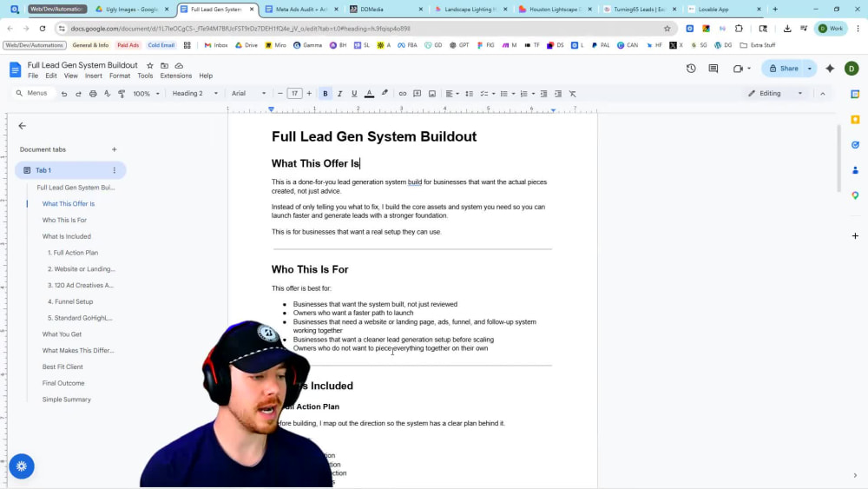Open the Arial font dropdown

pos(248,94)
